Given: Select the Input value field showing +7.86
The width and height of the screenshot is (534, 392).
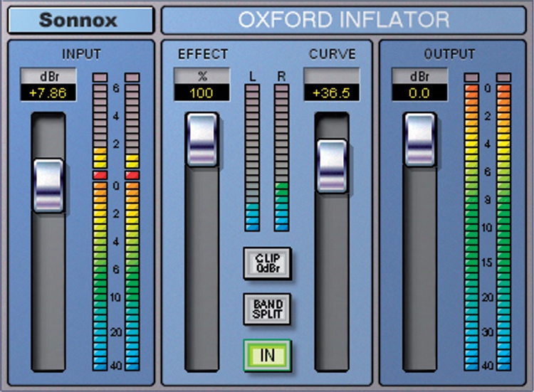Looking at the screenshot, I should click(x=48, y=92).
